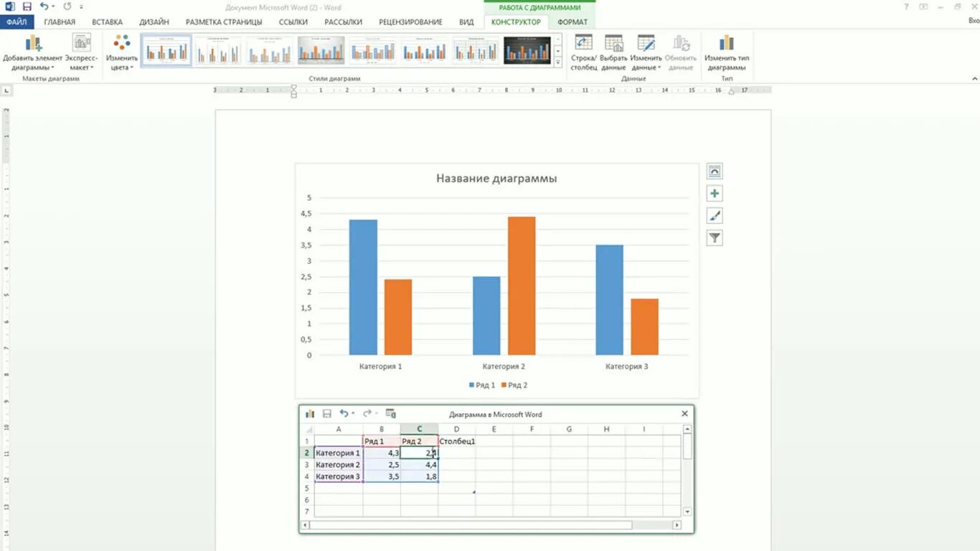Select the Ряд 1 header cell
Image resolution: width=980 pixels, height=551 pixels.
point(382,441)
